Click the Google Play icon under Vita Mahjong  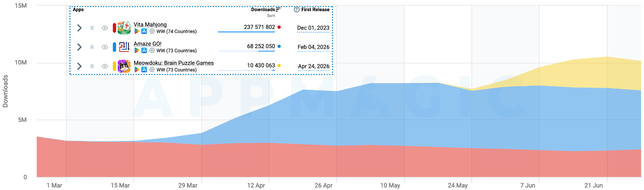[x=137, y=31]
